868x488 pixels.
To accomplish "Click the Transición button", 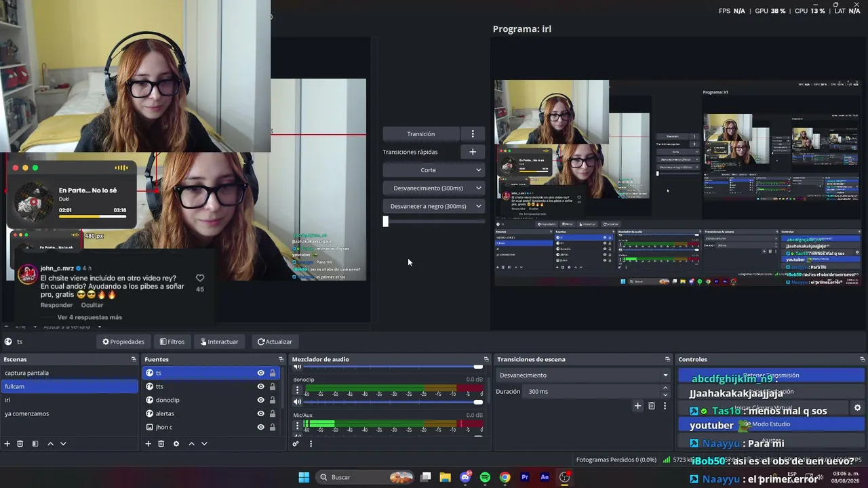I will [421, 134].
